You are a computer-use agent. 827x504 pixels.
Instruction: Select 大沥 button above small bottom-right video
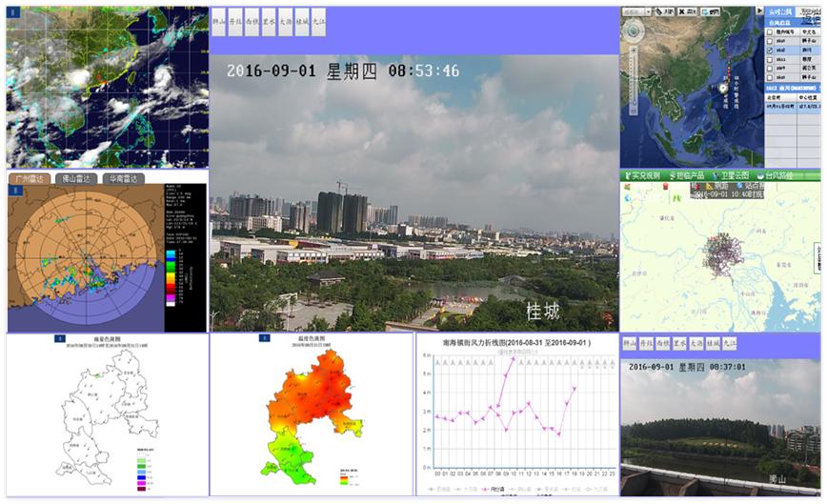click(x=696, y=344)
